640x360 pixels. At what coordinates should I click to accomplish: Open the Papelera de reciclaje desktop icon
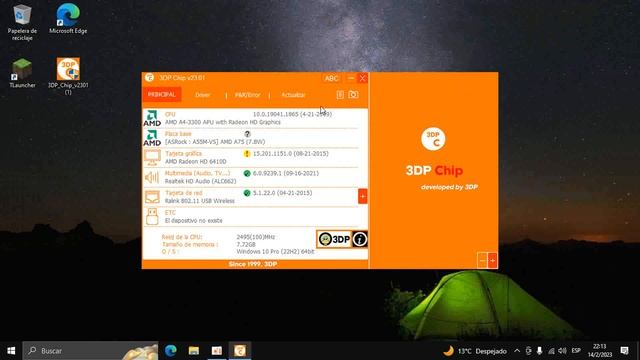coord(22,22)
